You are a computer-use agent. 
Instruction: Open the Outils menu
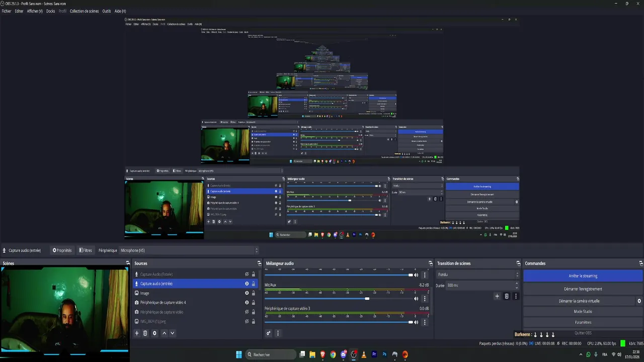[x=107, y=11]
